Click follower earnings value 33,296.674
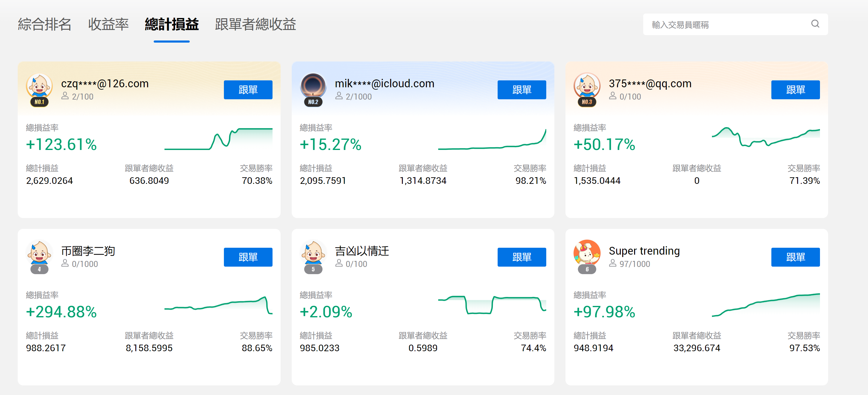Viewport: 868px width, 395px height. 697,348
